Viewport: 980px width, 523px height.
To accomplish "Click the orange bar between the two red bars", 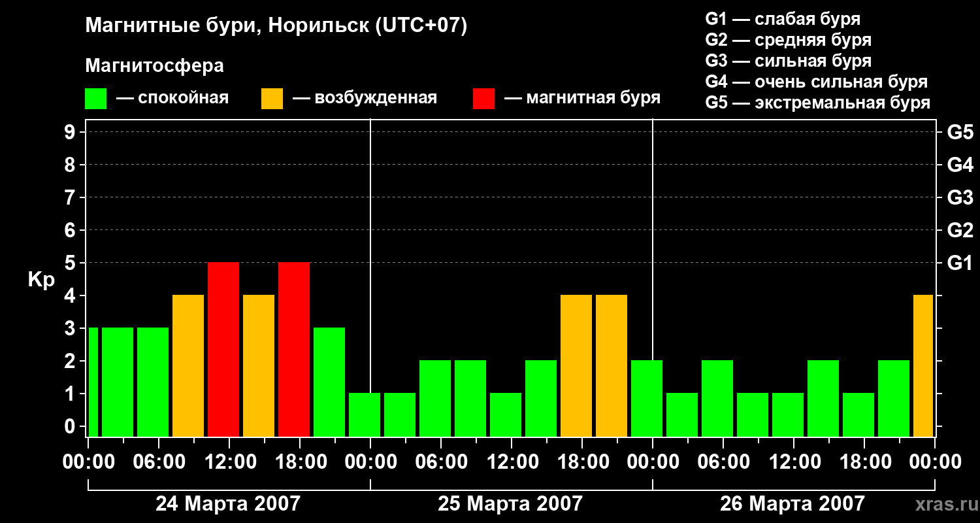I will (259, 365).
